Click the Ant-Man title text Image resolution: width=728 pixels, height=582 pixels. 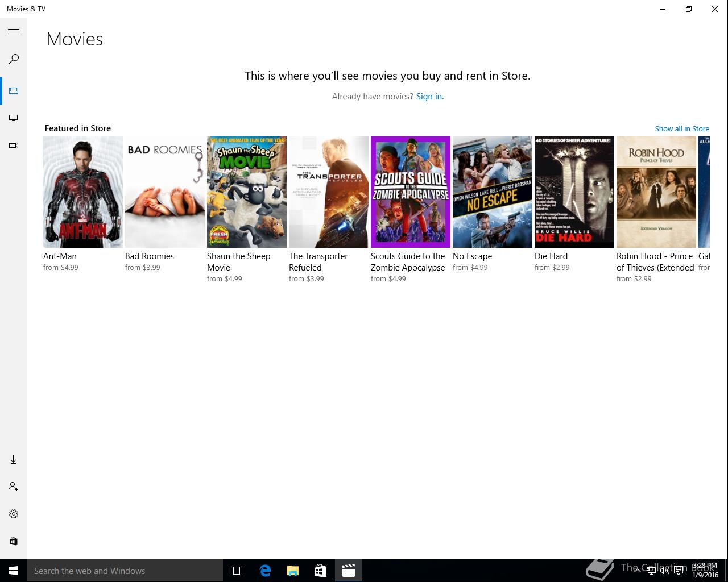click(60, 256)
